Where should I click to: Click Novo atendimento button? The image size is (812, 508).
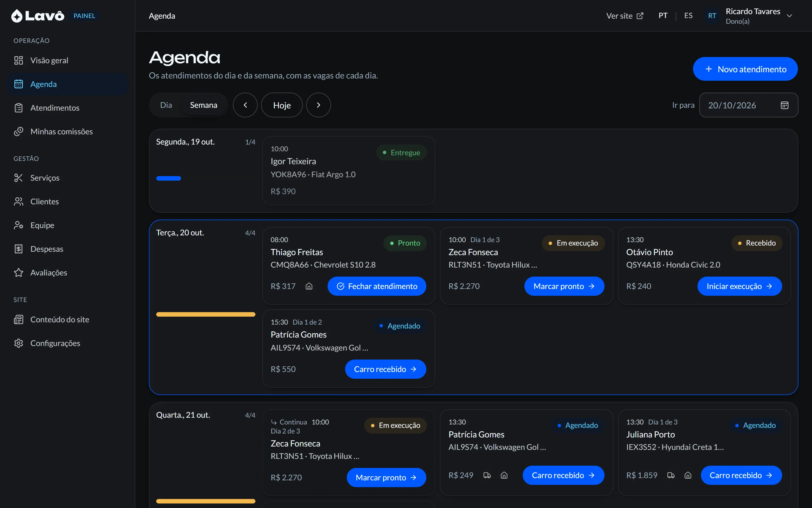click(x=745, y=69)
